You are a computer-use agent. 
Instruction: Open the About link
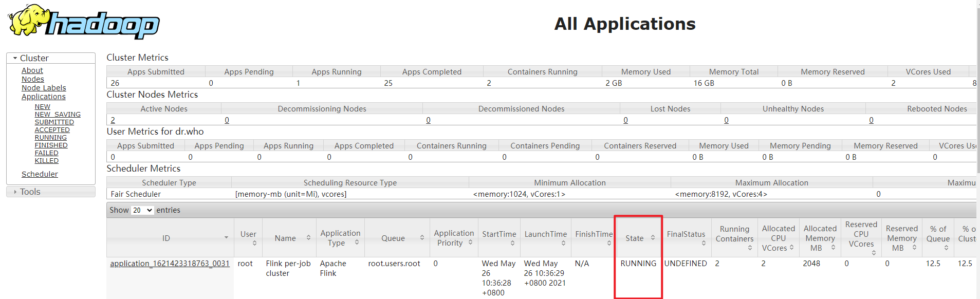point(32,70)
